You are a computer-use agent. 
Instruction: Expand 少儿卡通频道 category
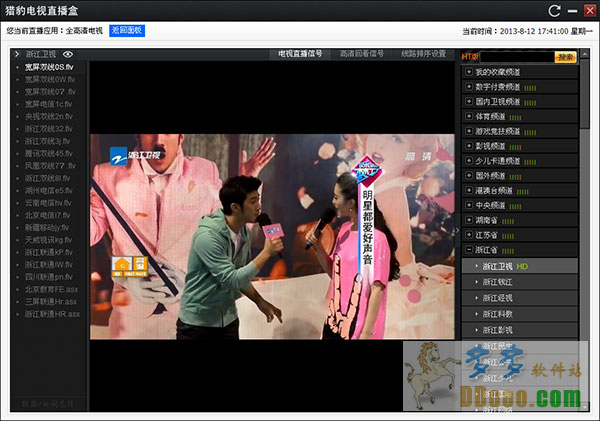[x=520, y=161]
